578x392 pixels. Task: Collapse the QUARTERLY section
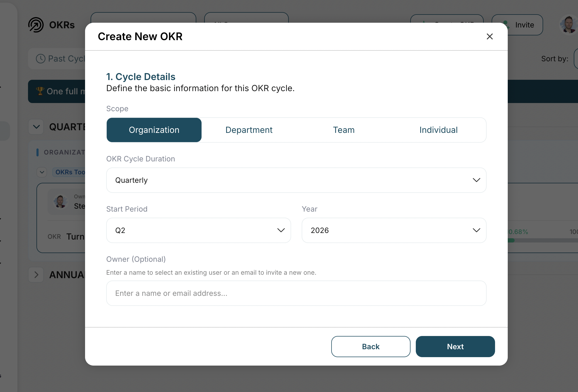point(36,127)
